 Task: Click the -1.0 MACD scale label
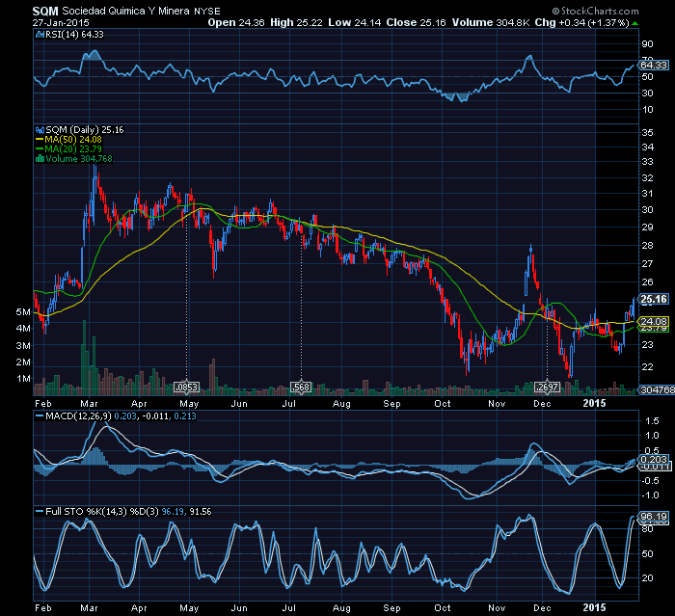(x=650, y=495)
